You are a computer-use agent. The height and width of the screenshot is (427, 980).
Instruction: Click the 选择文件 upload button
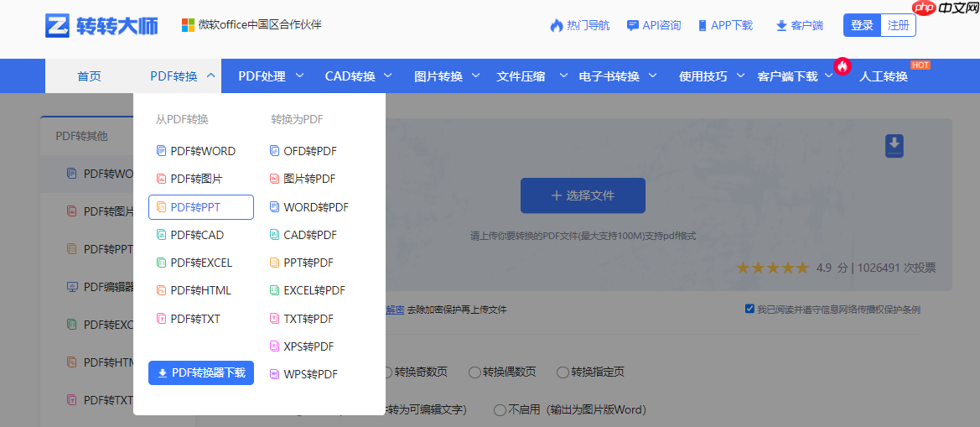583,195
